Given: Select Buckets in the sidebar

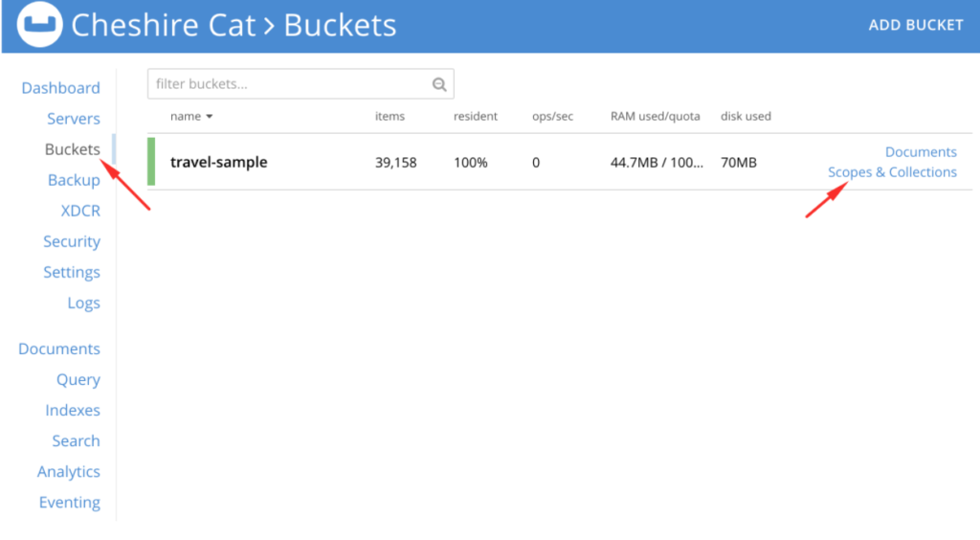Looking at the screenshot, I should coord(72,149).
